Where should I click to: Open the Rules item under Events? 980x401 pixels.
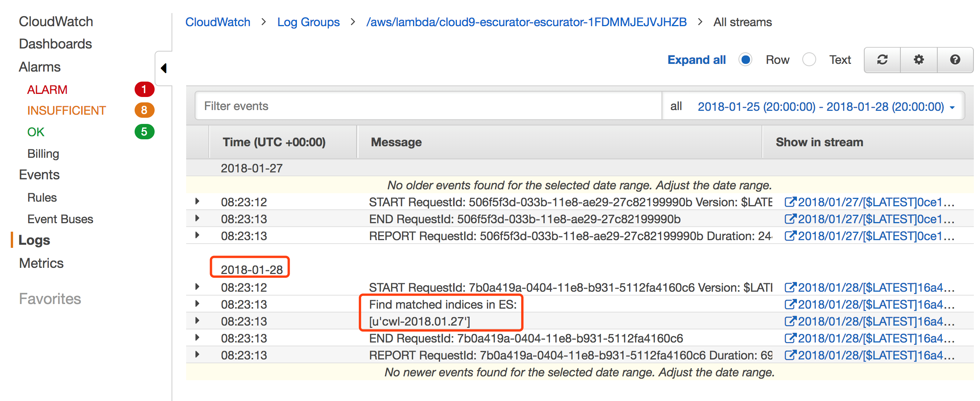tap(42, 197)
